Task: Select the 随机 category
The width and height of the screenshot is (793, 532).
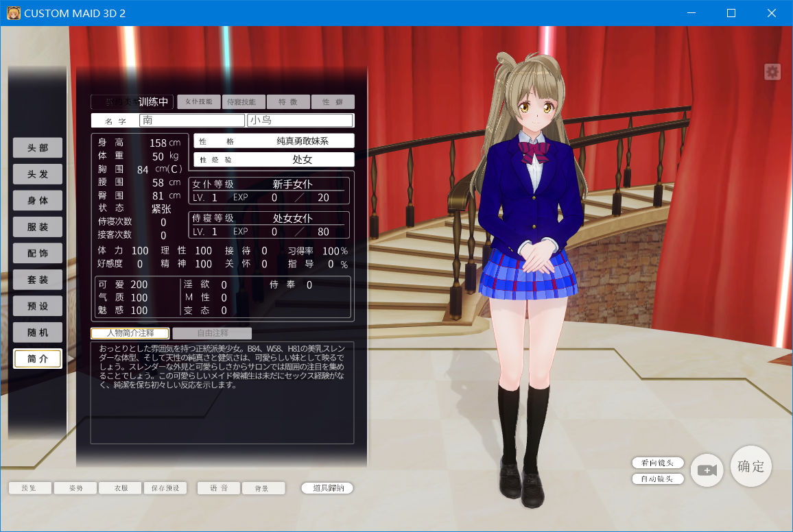Action: 38,332
